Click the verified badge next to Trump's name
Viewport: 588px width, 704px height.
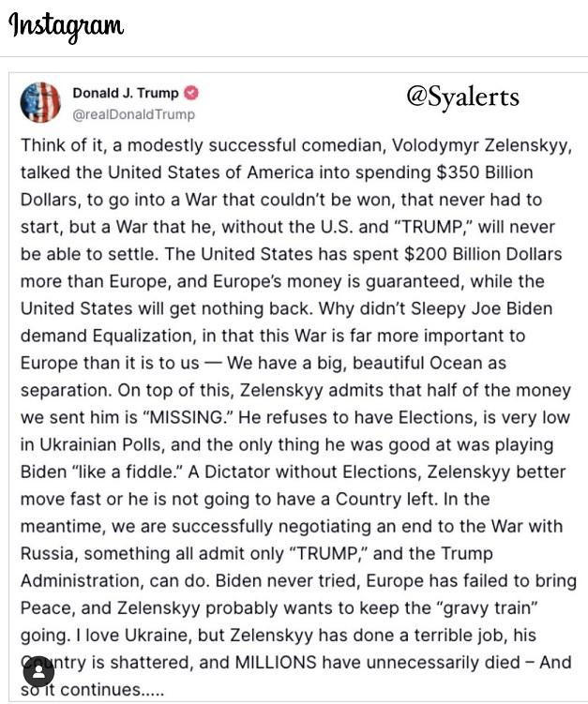(192, 93)
